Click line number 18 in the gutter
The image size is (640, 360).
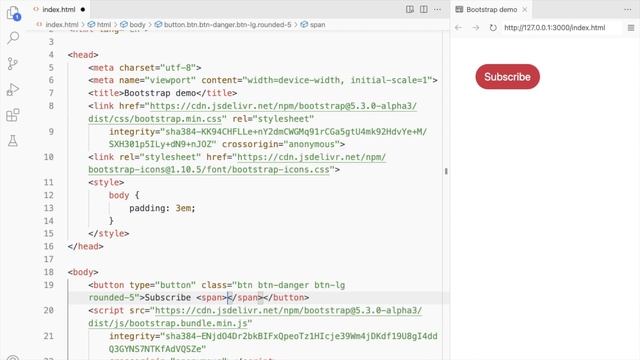coord(49,272)
